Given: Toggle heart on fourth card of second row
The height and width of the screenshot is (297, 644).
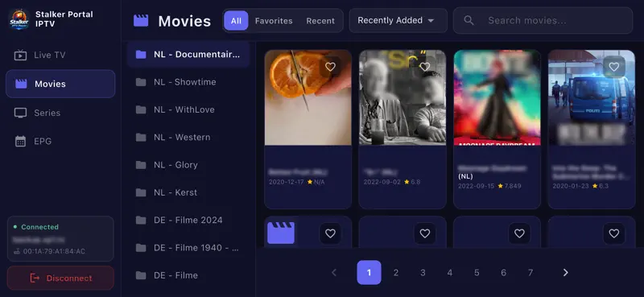Looking at the screenshot, I should 613,233.
